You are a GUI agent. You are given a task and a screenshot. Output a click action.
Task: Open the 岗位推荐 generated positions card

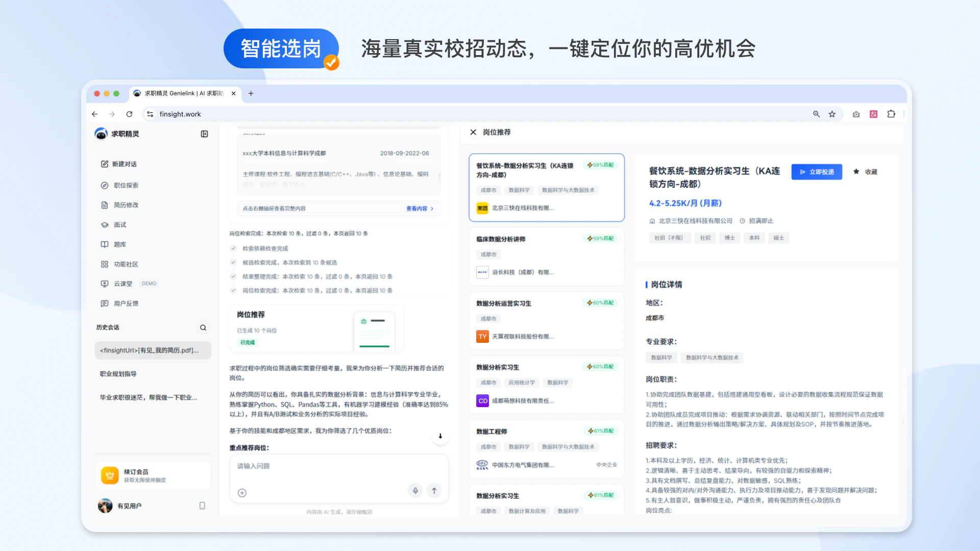(316, 329)
